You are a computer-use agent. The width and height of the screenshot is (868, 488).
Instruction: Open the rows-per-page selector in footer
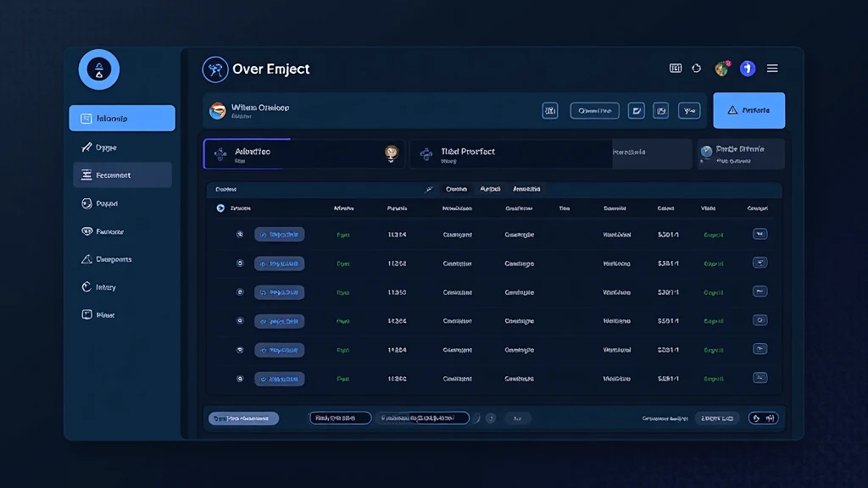pyautogui.click(x=717, y=418)
